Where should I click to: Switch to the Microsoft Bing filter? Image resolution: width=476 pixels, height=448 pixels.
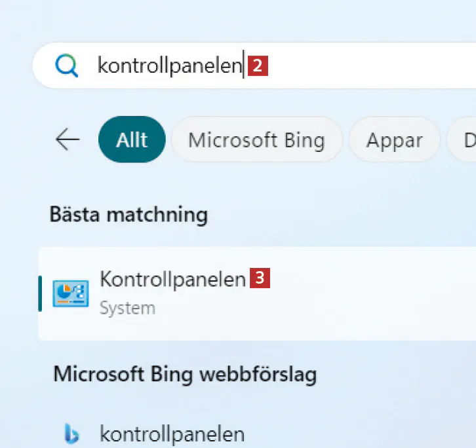coord(256,140)
